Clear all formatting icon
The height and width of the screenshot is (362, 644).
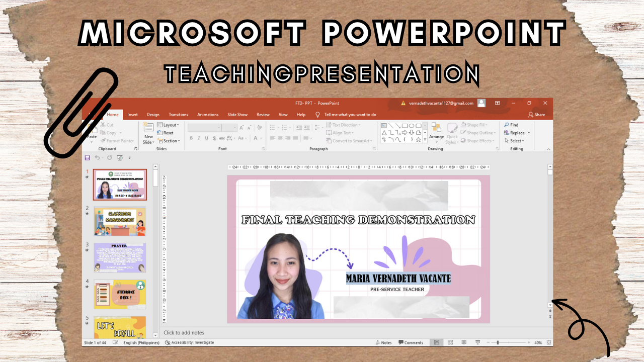click(x=259, y=128)
